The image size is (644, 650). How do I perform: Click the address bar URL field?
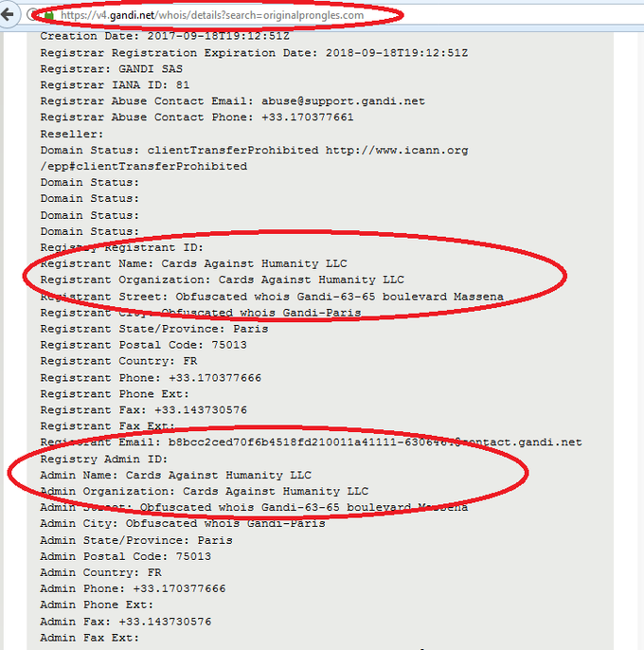pyautogui.click(x=212, y=15)
